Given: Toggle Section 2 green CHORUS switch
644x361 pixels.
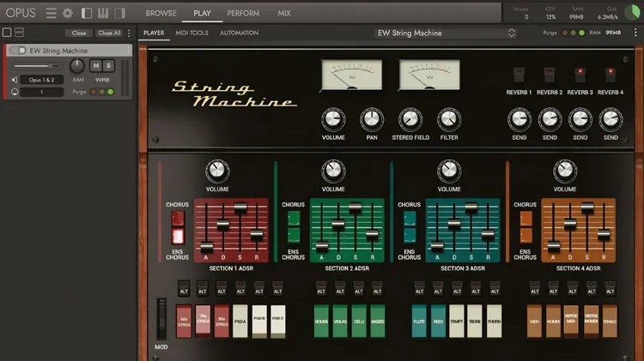Looking at the screenshot, I should click(294, 219).
